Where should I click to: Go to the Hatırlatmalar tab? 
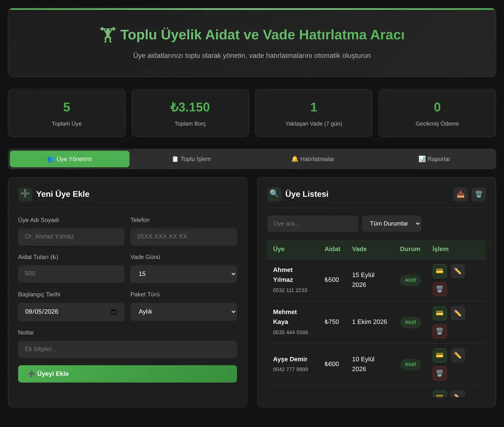tap(313, 159)
